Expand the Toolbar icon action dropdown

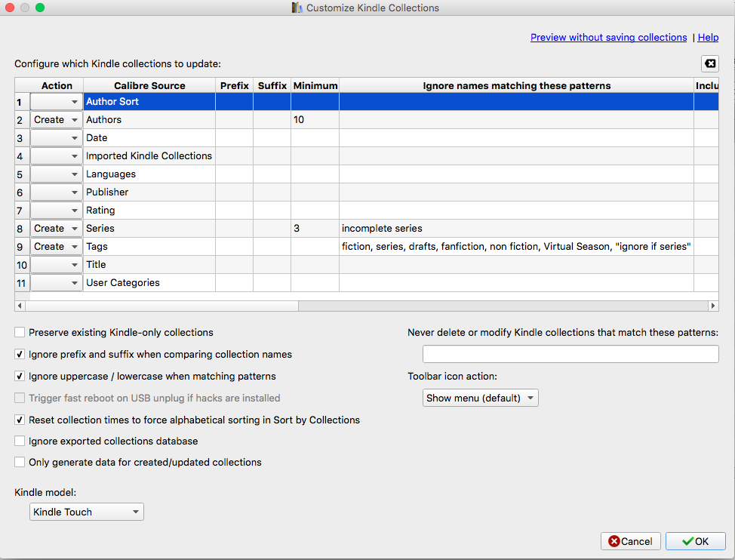click(x=481, y=398)
